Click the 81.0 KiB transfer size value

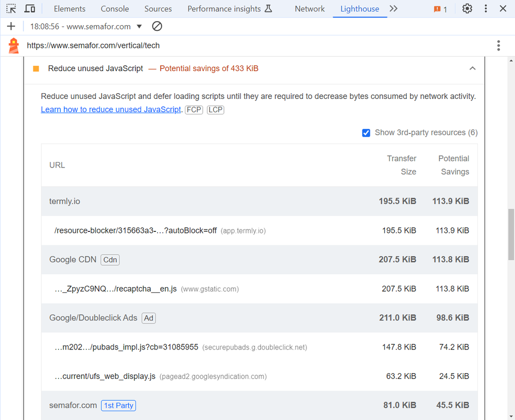pos(400,405)
